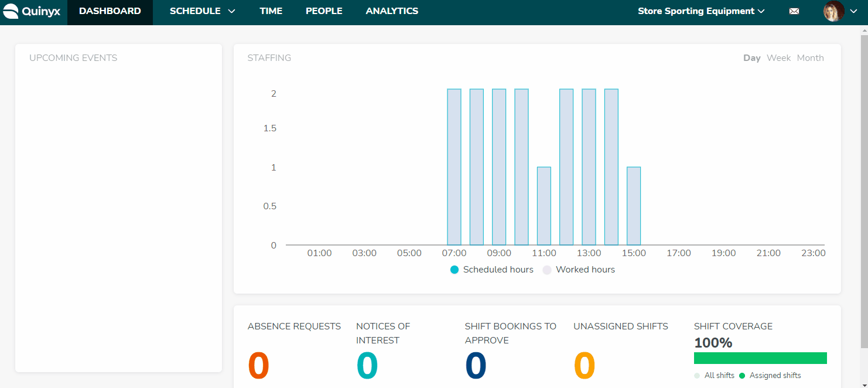The height and width of the screenshot is (388, 868).
Task: Expand the Schedule menu
Action: (x=202, y=11)
